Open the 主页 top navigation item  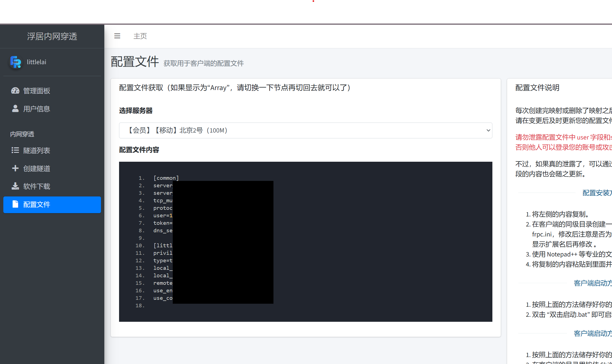point(140,36)
